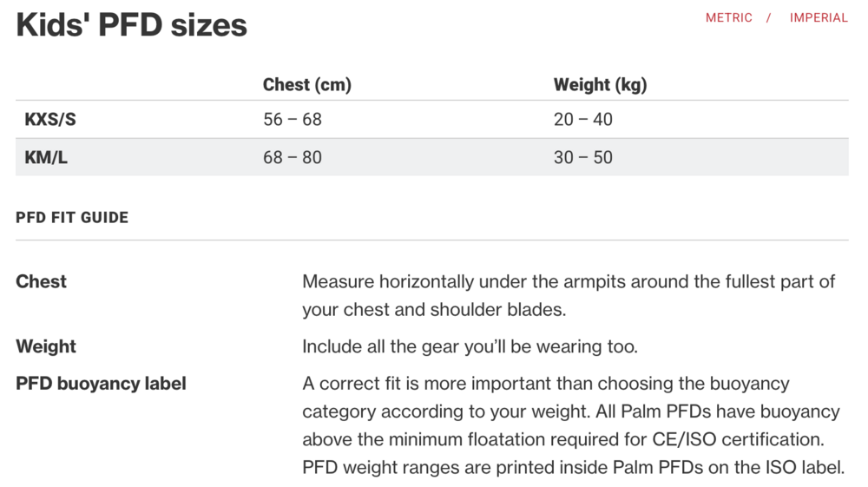Click the 'Include all the gear' description
This screenshot has height=487, width=868.
[470, 347]
